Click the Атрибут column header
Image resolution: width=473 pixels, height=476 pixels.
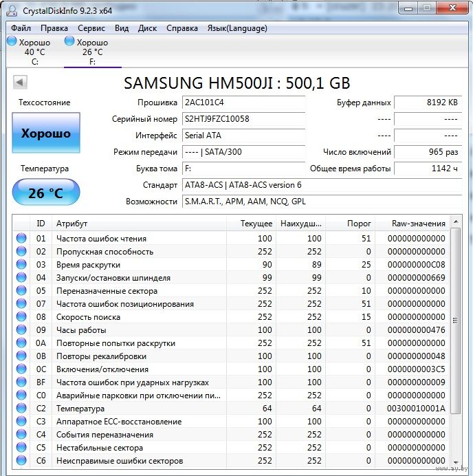[139, 224]
